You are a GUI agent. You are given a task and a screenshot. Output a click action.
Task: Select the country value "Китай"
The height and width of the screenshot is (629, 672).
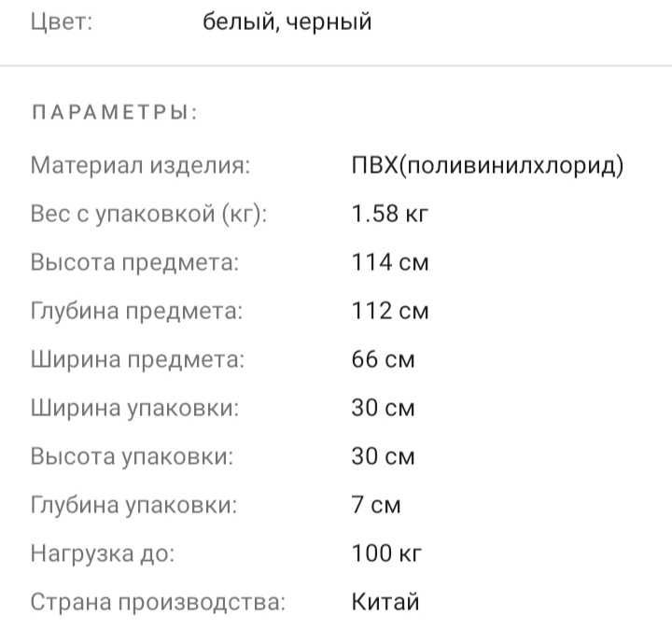tap(385, 603)
